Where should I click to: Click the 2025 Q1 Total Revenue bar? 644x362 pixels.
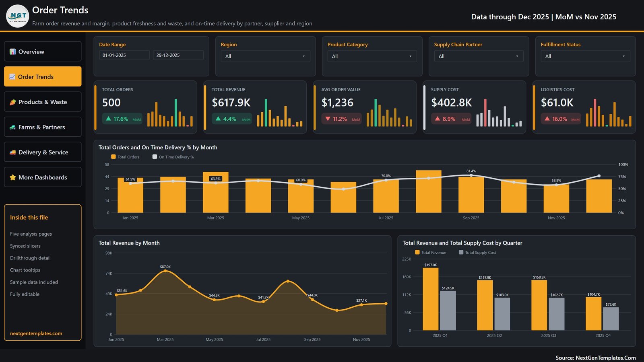point(431,299)
